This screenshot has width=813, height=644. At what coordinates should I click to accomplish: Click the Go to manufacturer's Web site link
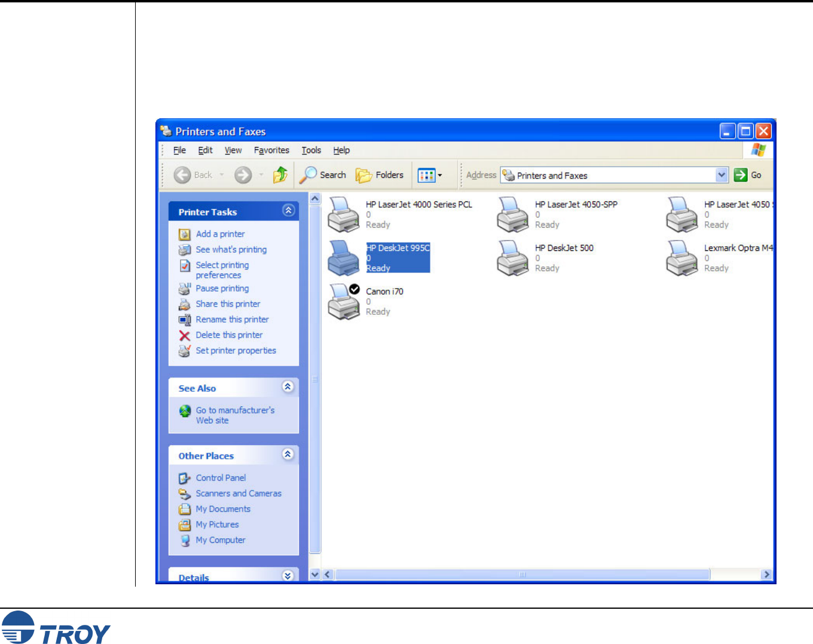pyautogui.click(x=235, y=415)
